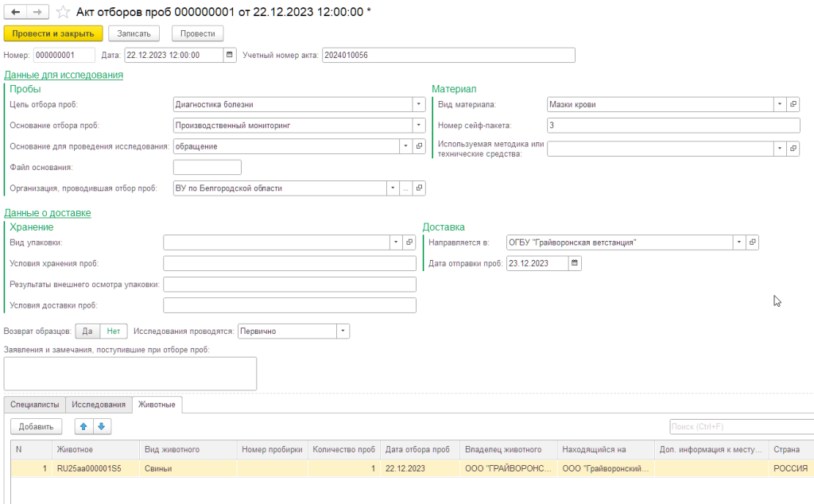Click the back navigation arrow
814x504 pixels.
[16, 13]
